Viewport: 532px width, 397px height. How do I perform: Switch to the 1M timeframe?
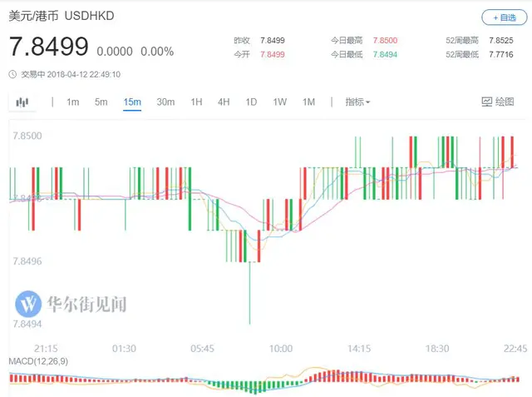(308, 102)
